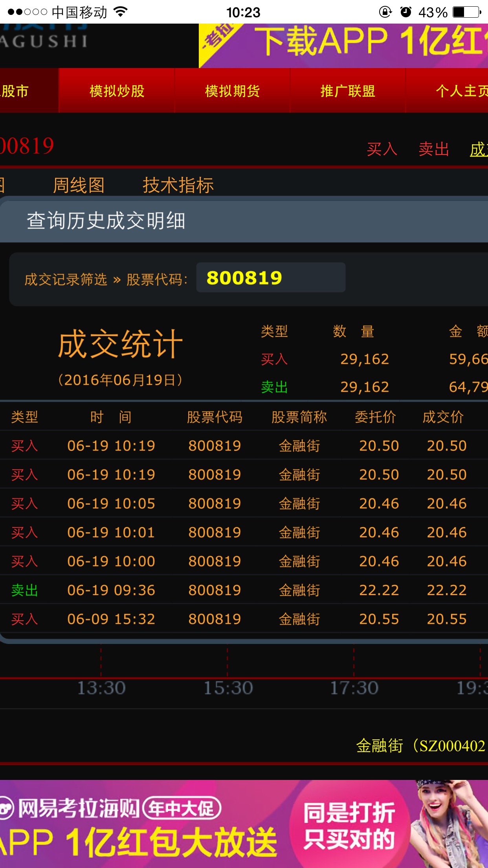Select the 周线图 chart view

click(x=79, y=185)
